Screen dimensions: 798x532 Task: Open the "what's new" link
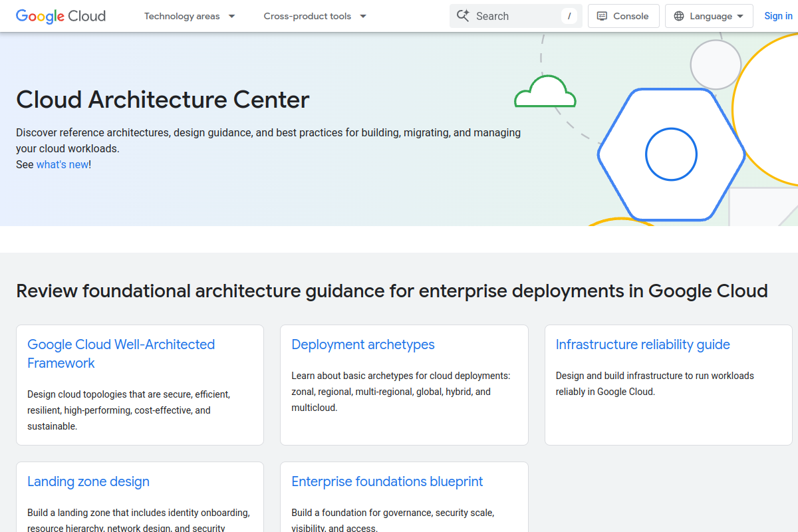(63, 164)
